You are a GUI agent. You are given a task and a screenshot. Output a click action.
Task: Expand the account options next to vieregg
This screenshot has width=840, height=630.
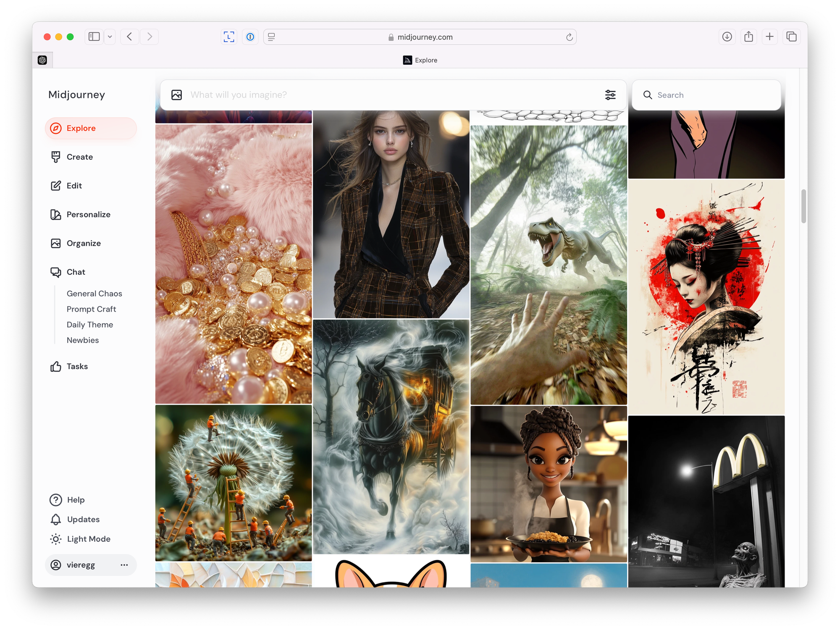[x=124, y=565]
